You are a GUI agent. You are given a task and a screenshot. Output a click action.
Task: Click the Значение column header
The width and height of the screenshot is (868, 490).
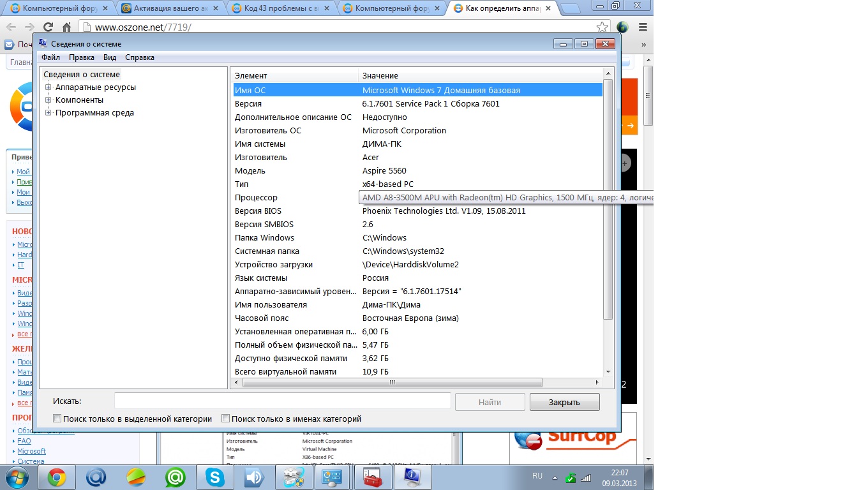[480, 76]
